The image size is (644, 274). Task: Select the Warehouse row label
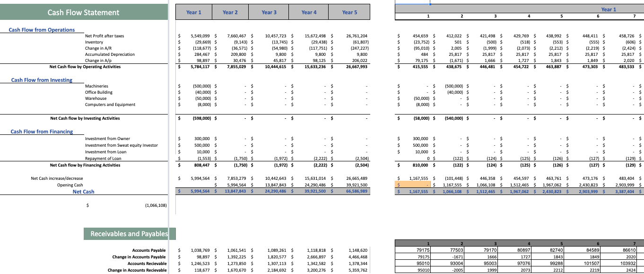pyautogui.click(x=96, y=98)
